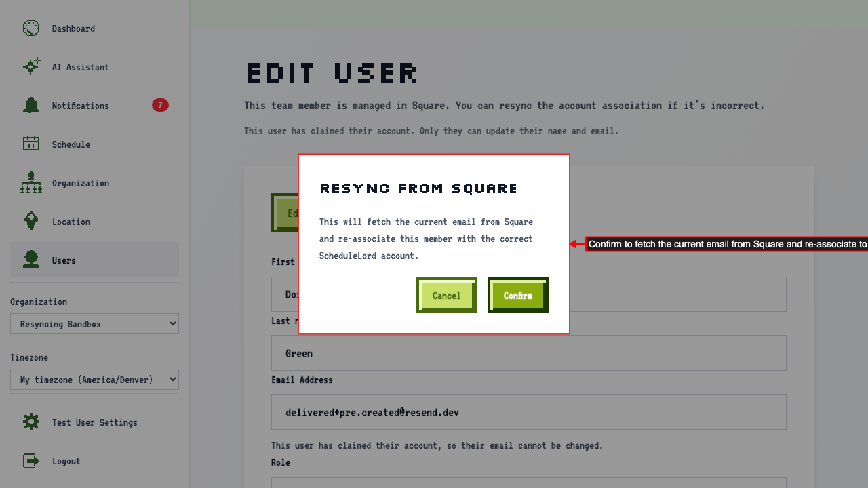This screenshot has height=488, width=868.
Task: Click the 'email cannot be changed' note
Action: coord(437,445)
